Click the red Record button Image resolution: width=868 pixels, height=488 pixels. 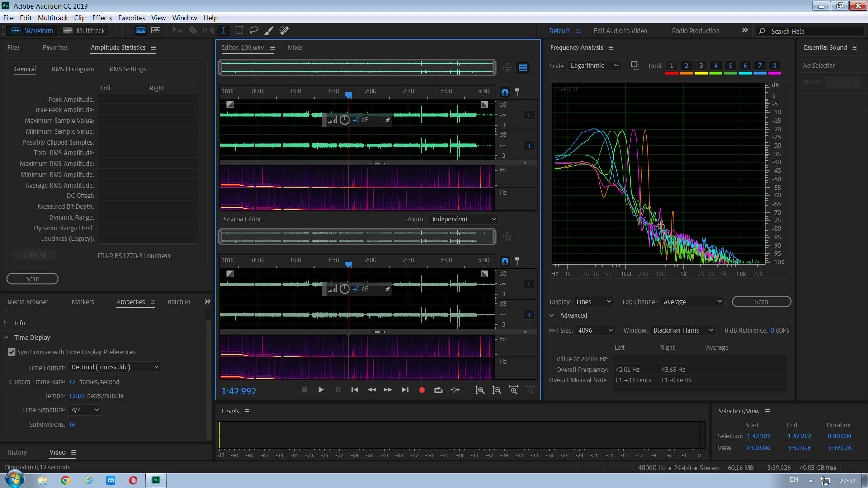(x=421, y=390)
